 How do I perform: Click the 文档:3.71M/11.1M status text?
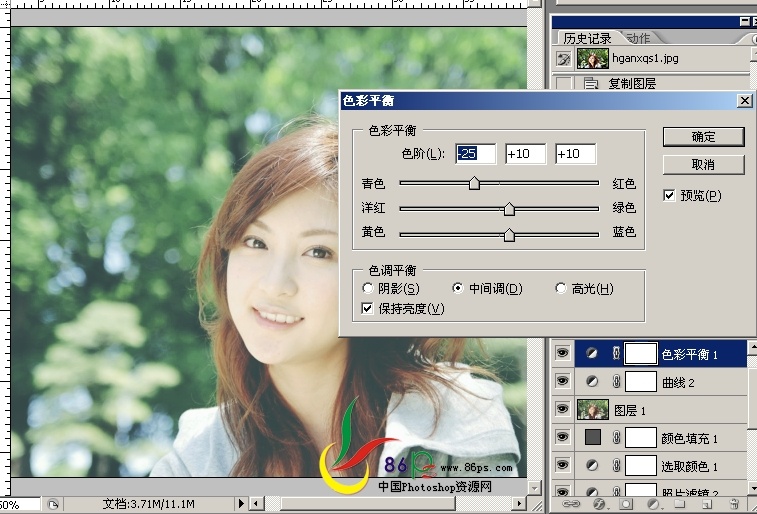[x=149, y=504]
